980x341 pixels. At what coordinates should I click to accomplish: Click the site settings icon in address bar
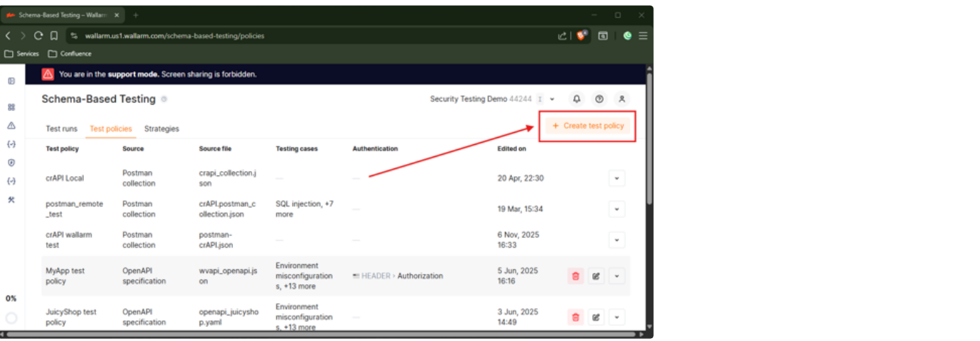tap(74, 36)
